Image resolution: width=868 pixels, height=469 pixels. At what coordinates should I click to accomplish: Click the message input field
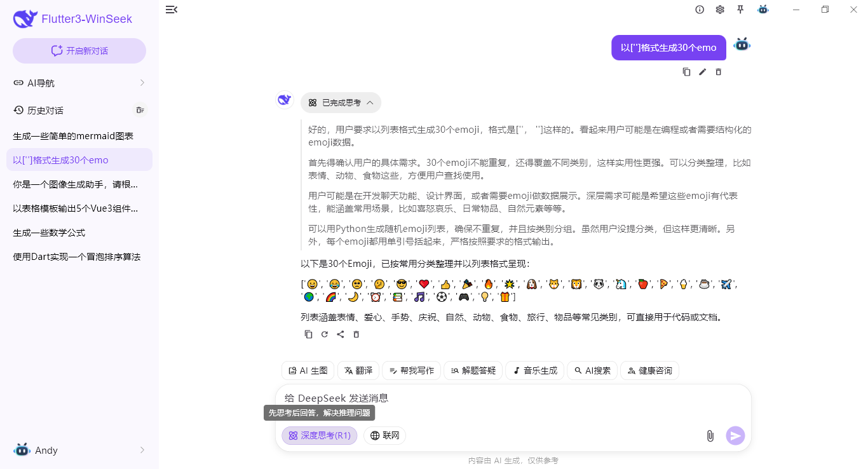[x=508, y=397]
